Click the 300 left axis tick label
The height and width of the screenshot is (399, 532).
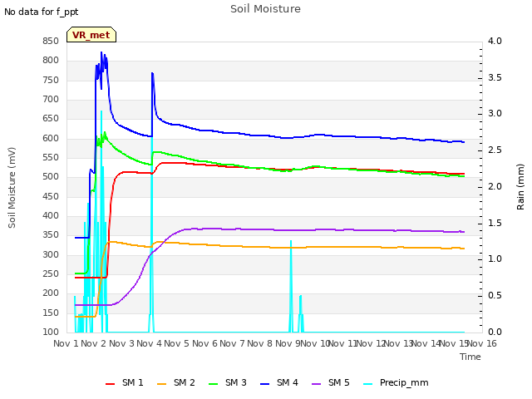click(51, 254)
